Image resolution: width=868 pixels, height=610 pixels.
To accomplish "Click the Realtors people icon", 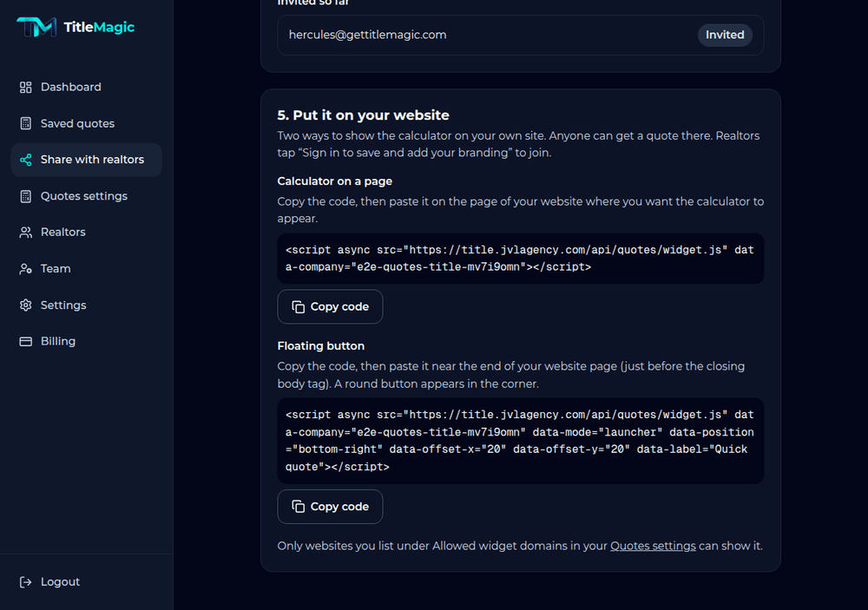I will (25, 233).
